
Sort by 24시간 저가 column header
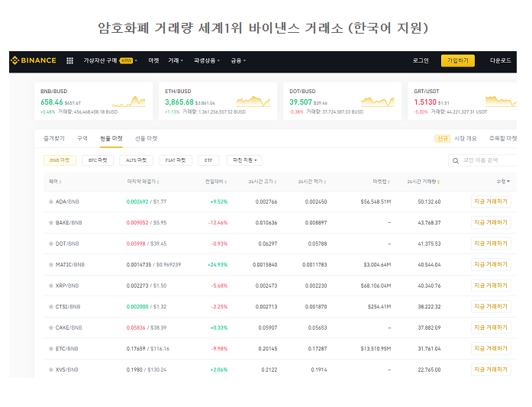312,182
